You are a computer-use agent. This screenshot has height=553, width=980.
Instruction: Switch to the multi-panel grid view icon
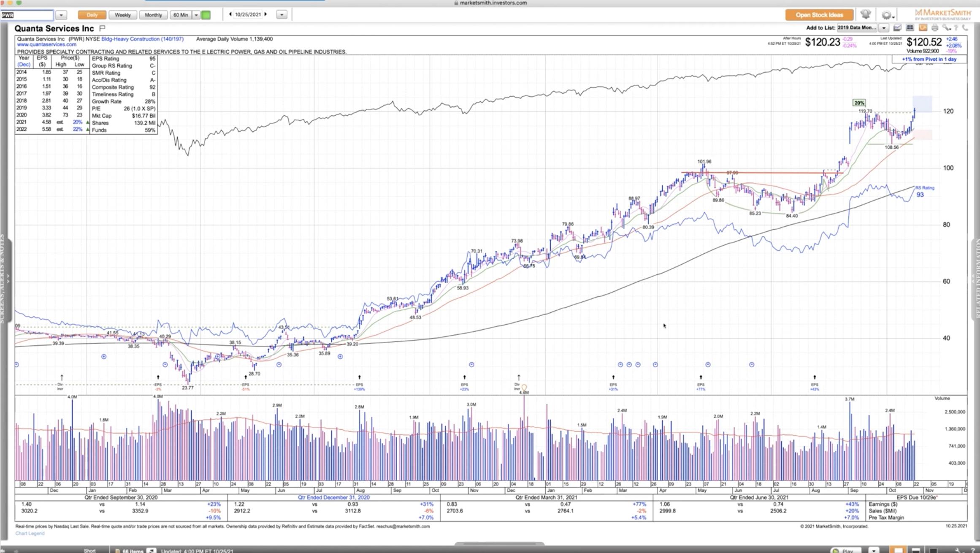click(910, 28)
